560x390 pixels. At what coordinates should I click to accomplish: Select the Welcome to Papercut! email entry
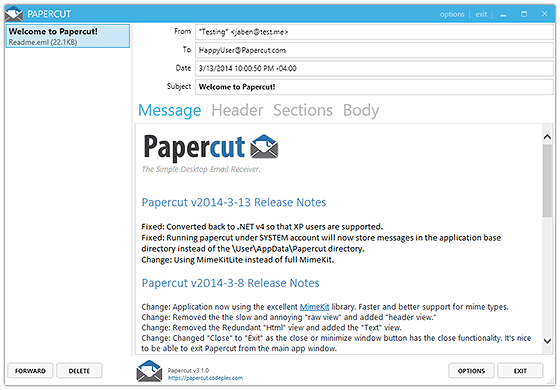coord(68,36)
